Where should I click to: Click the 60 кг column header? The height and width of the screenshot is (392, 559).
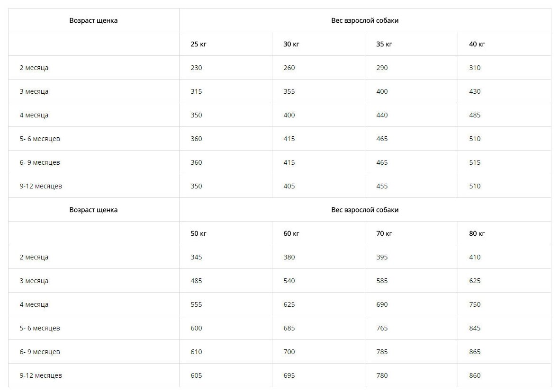click(x=291, y=233)
